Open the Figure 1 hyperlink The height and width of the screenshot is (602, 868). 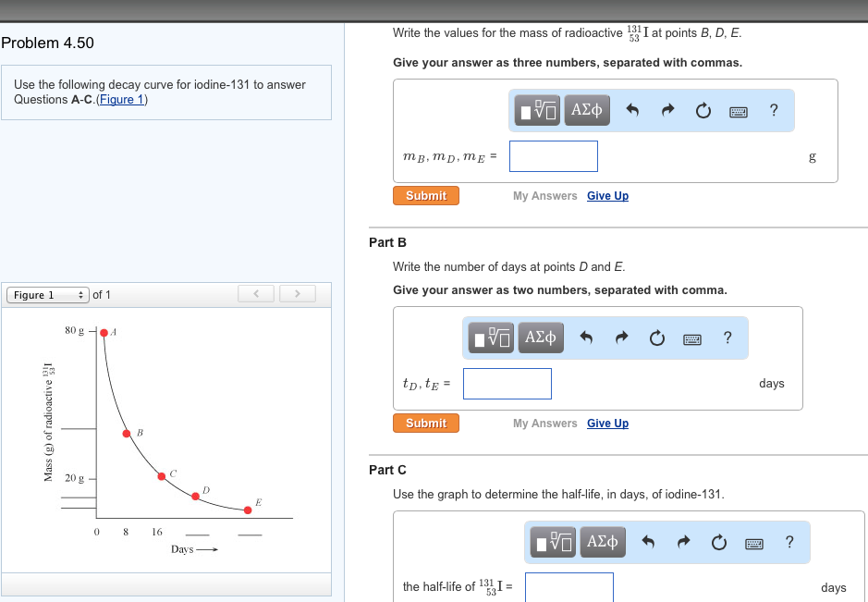(x=122, y=100)
